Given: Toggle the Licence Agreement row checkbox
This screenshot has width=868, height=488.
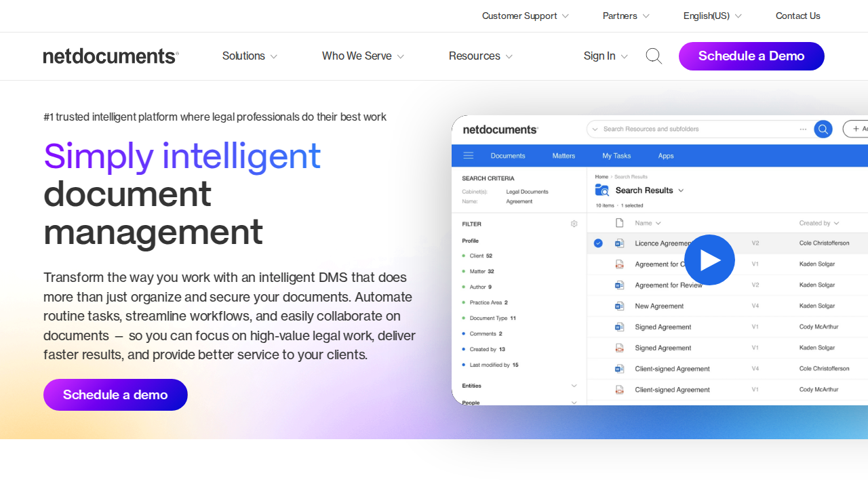Looking at the screenshot, I should (x=598, y=243).
